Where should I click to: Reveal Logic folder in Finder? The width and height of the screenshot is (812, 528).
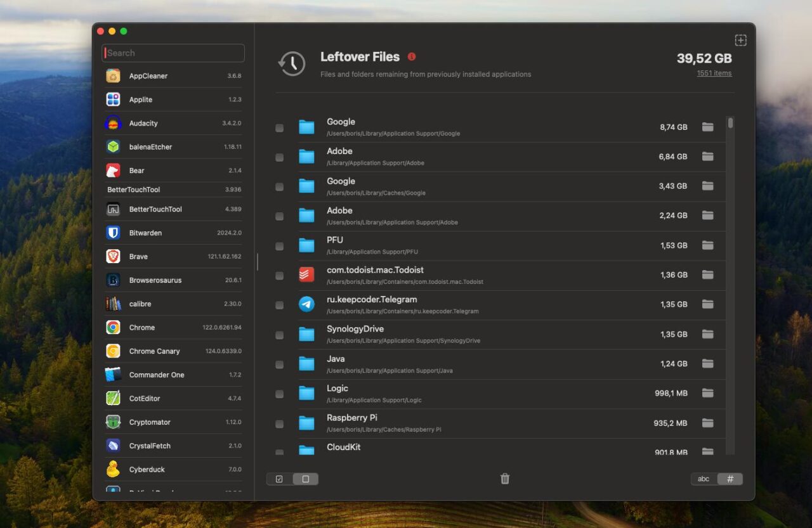pos(708,393)
